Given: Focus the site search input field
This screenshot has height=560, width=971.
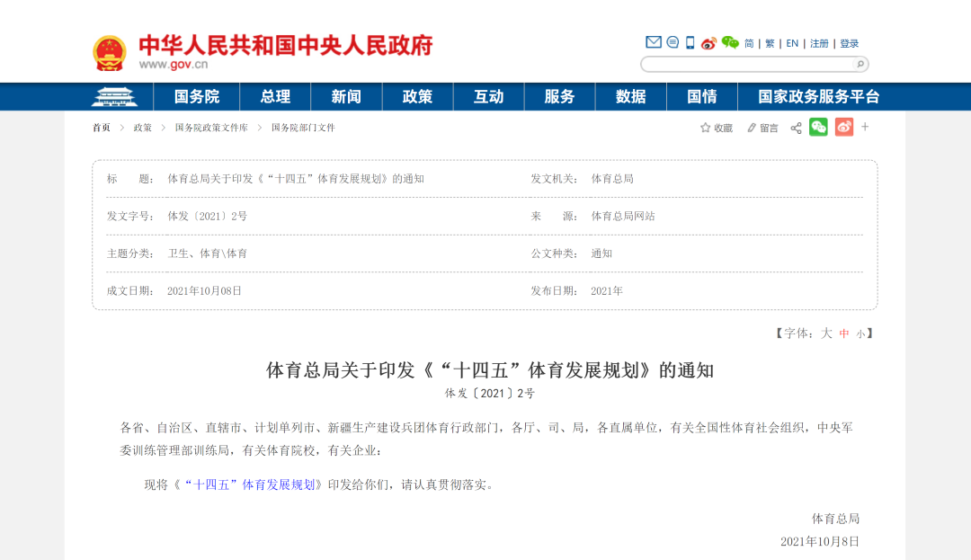Looking at the screenshot, I should coord(746,64).
